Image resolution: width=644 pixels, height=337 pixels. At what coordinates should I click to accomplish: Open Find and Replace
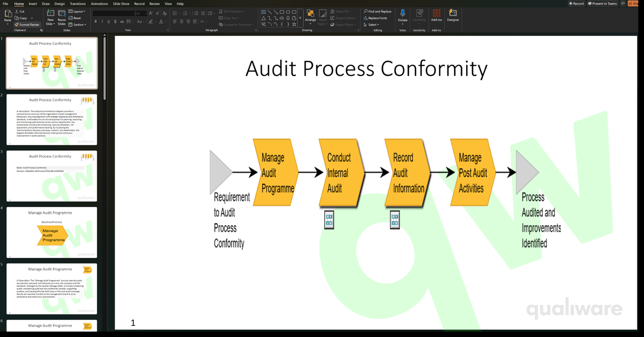click(378, 12)
